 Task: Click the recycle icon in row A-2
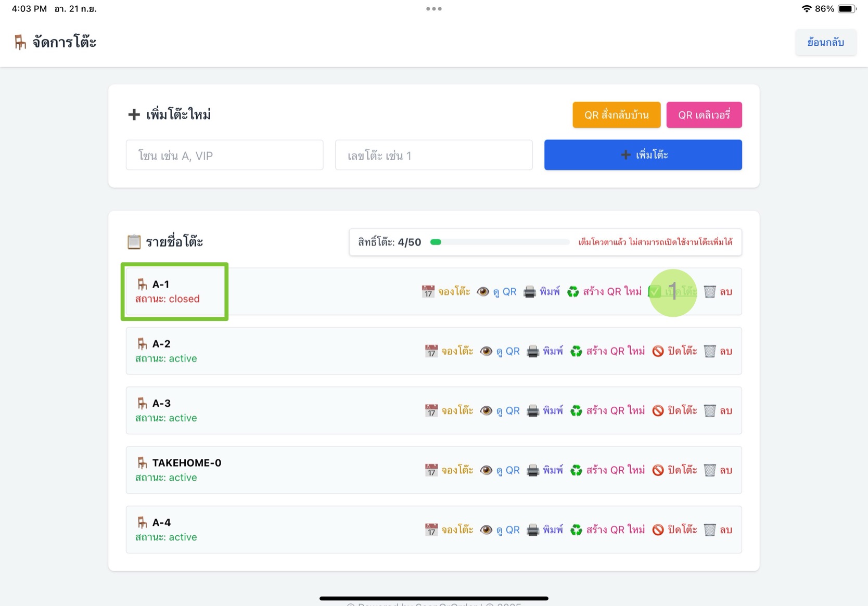point(576,352)
